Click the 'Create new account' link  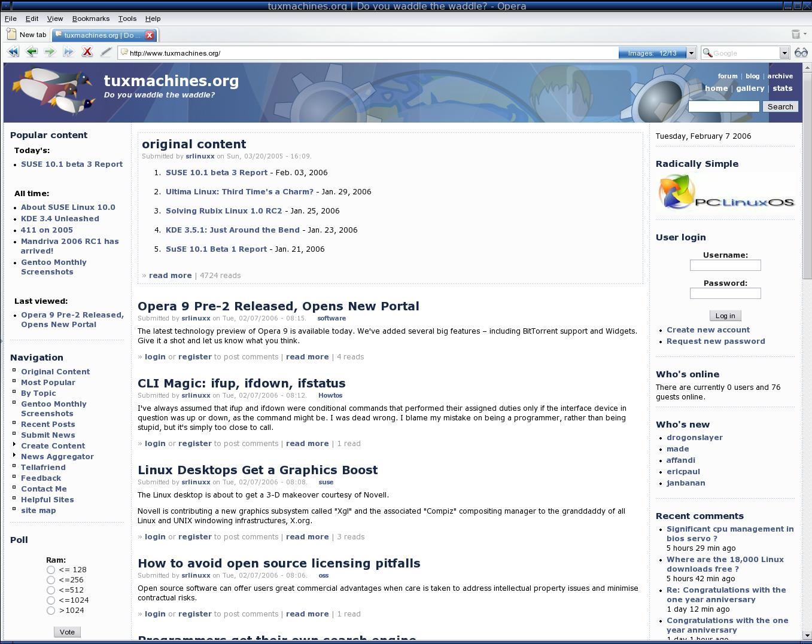(x=708, y=330)
